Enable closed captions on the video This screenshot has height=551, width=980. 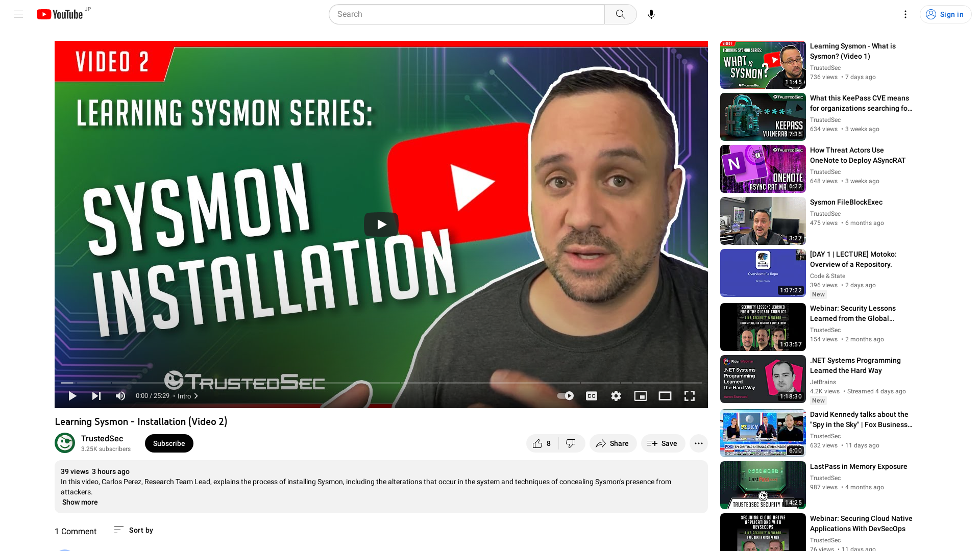click(x=591, y=395)
